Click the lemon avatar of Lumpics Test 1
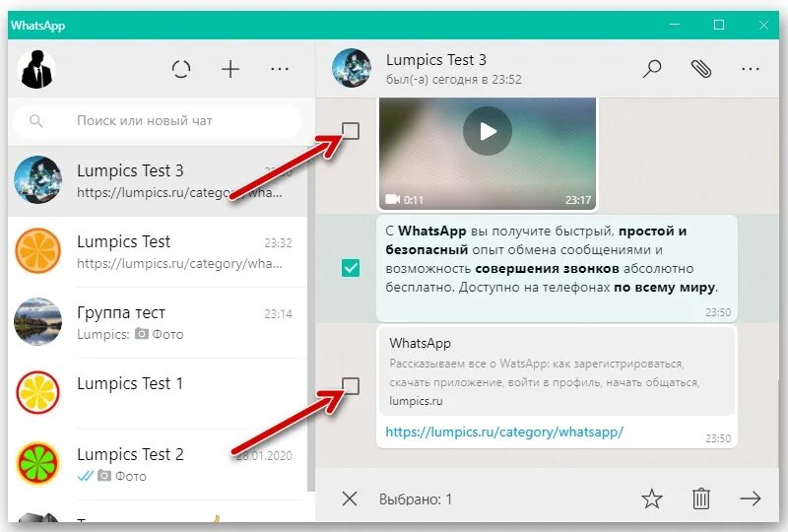 click(x=37, y=393)
